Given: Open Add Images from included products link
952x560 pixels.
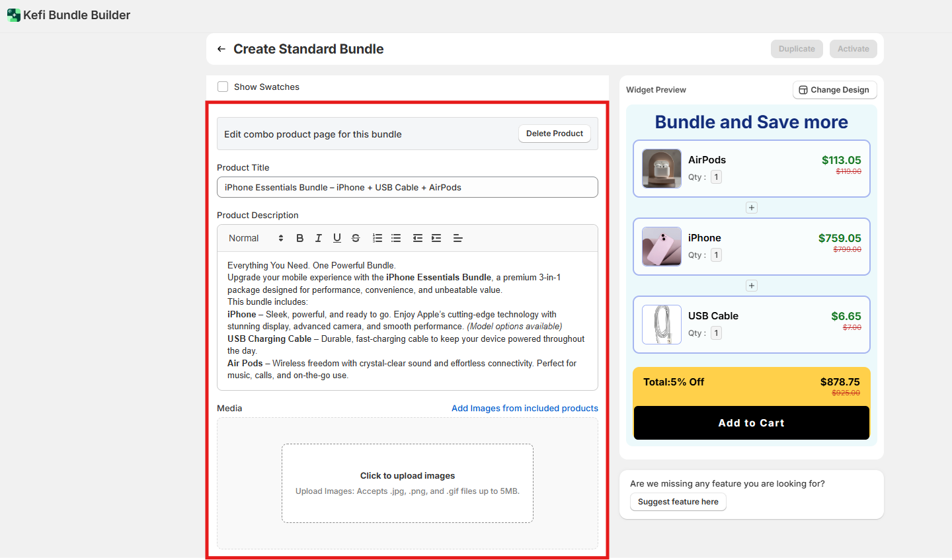Looking at the screenshot, I should tap(524, 408).
